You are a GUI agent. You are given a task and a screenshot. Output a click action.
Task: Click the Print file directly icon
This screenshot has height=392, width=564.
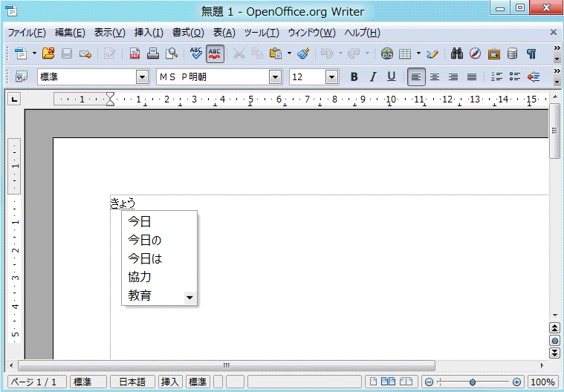pos(153,54)
